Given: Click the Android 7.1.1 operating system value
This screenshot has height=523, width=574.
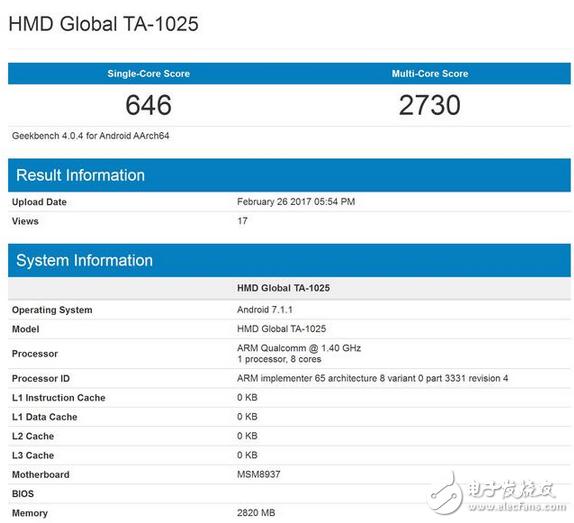Looking at the screenshot, I should 265,310.
